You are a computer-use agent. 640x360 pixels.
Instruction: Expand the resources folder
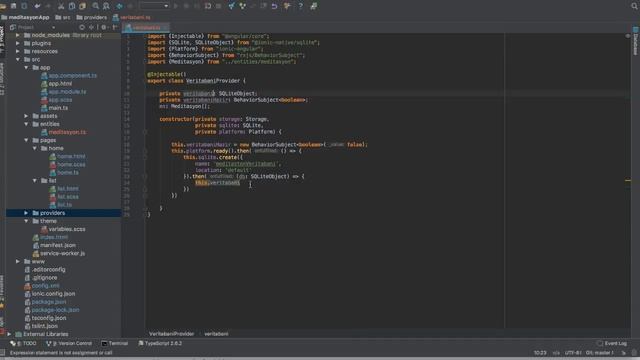pyautogui.click(x=18, y=51)
